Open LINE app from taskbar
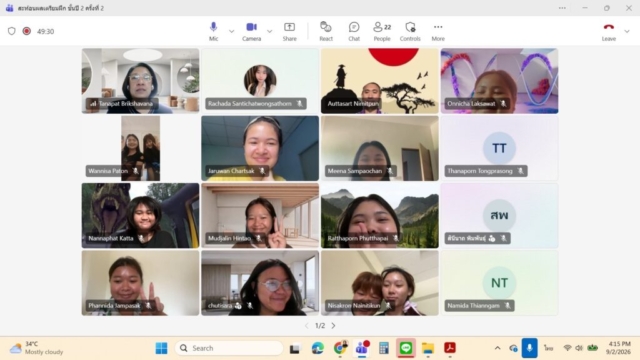This screenshot has height=360, width=640. click(x=406, y=348)
